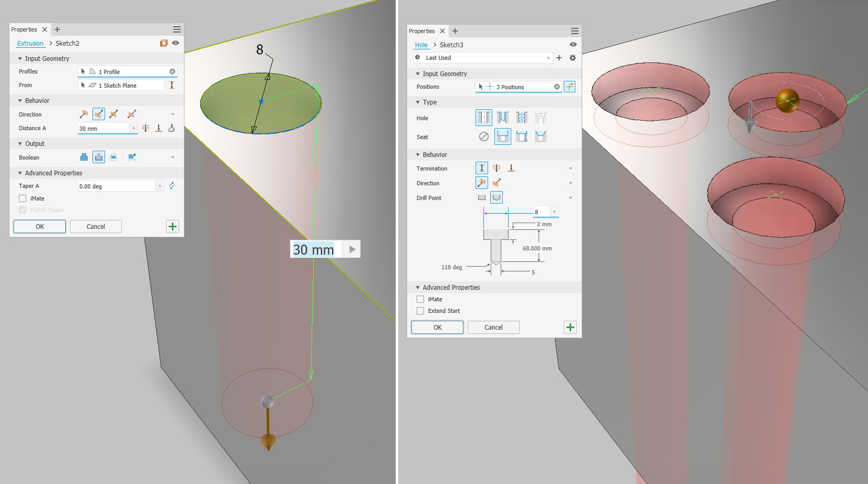The width and height of the screenshot is (868, 484).
Task: Select Tapped Hole type
Action: pyautogui.click(x=522, y=118)
